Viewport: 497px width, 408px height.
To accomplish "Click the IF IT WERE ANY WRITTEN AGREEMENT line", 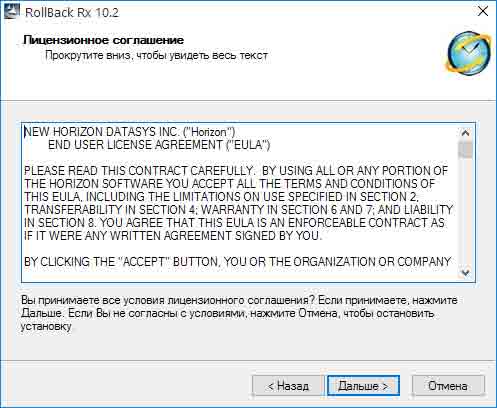I will pos(173,236).
